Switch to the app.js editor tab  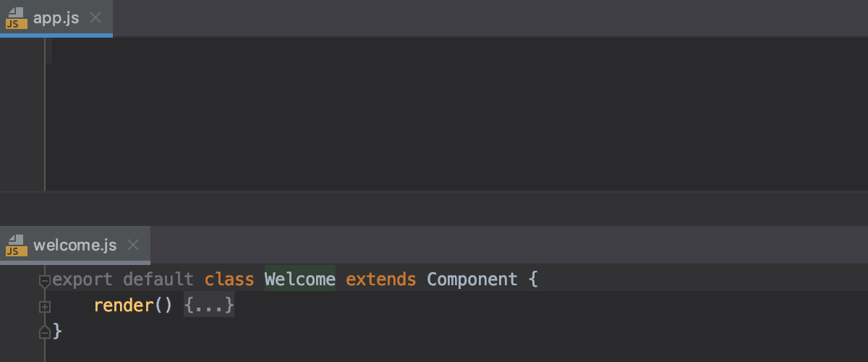pos(56,18)
